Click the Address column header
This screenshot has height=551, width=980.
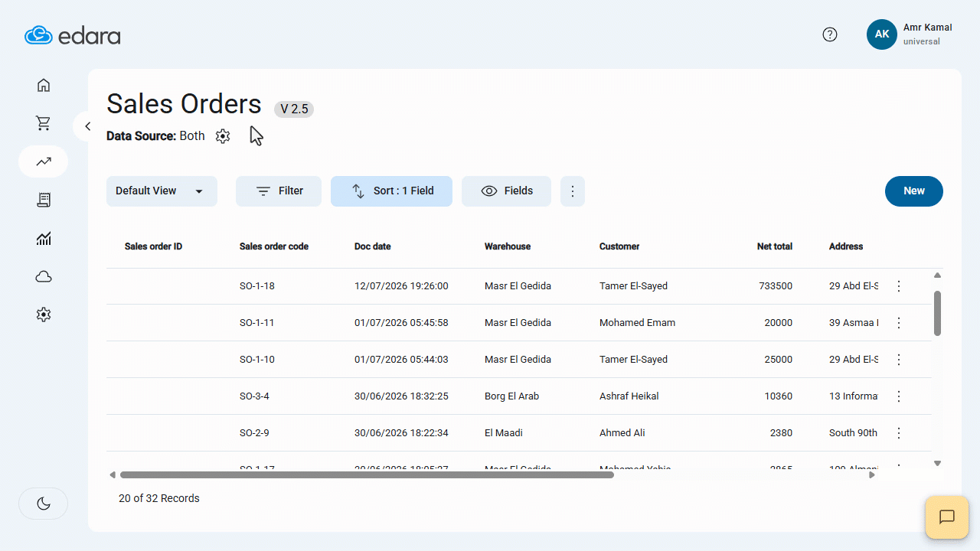[846, 246]
